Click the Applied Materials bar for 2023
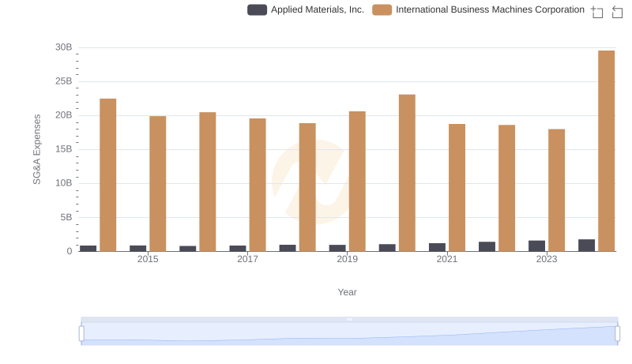The height and width of the screenshot is (364, 632). click(x=537, y=246)
